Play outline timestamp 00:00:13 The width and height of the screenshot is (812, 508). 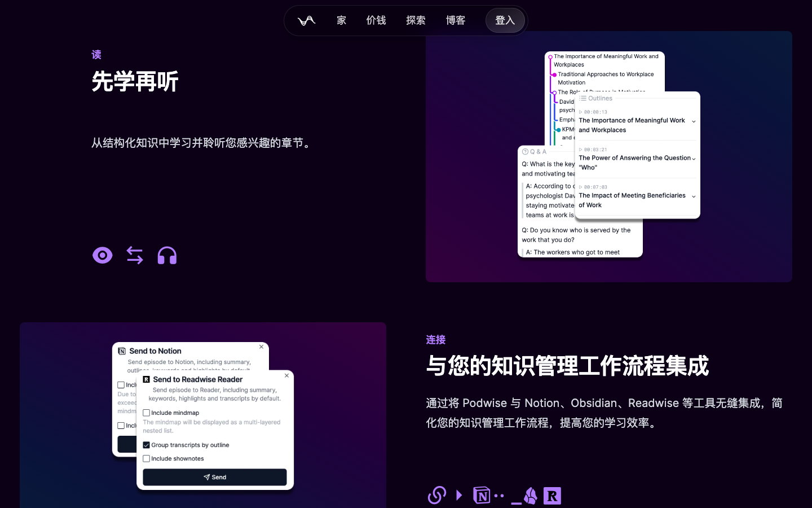pos(593,112)
